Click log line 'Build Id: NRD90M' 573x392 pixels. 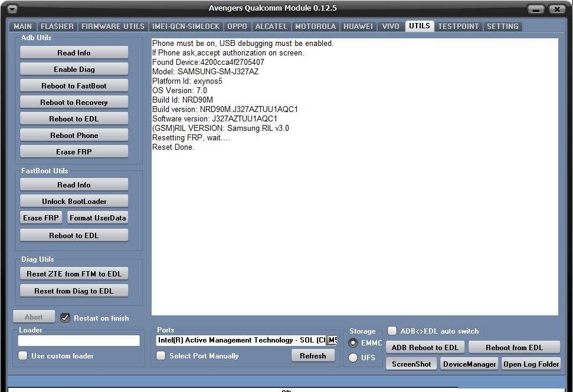(x=182, y=100)
